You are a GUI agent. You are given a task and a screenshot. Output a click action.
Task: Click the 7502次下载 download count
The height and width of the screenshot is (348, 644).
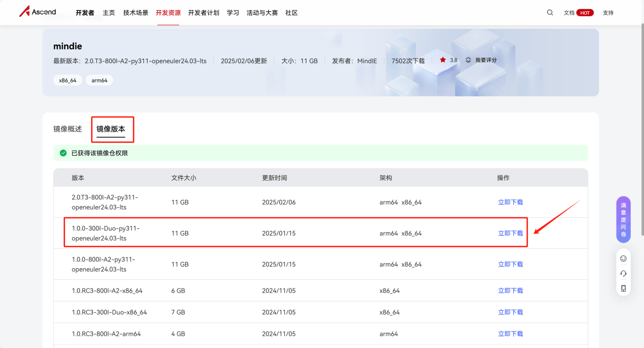pyautogui.click(x=408, y=61)
